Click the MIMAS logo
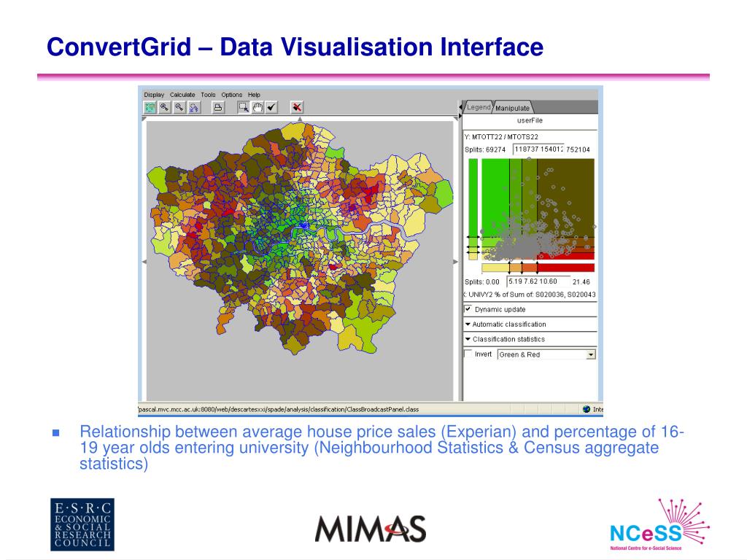This screenshot has height=560, width=747. point(370,529)
